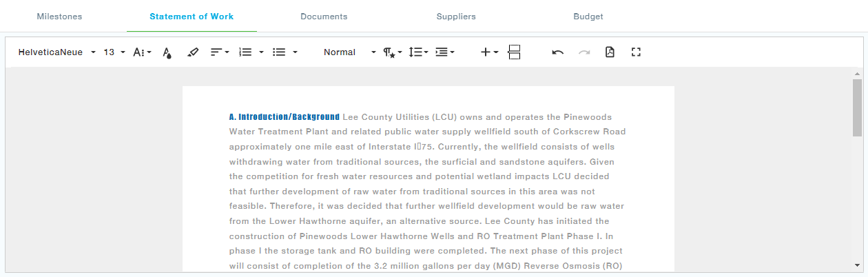Insert a page break

(514, 52)
